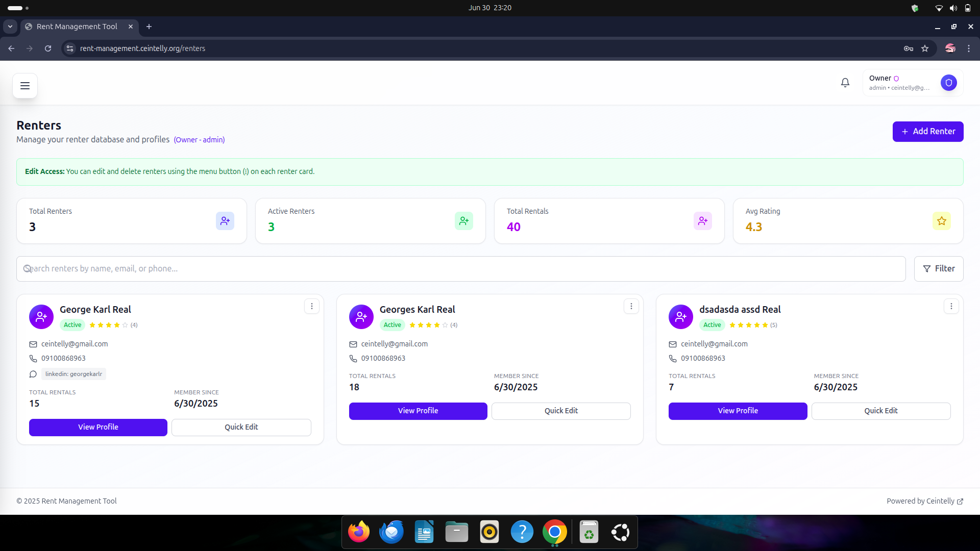The width and height of the screenshot is (980, 551).
Task: Select the Rent Management Tool browser tab
Action: click(77, 27)
